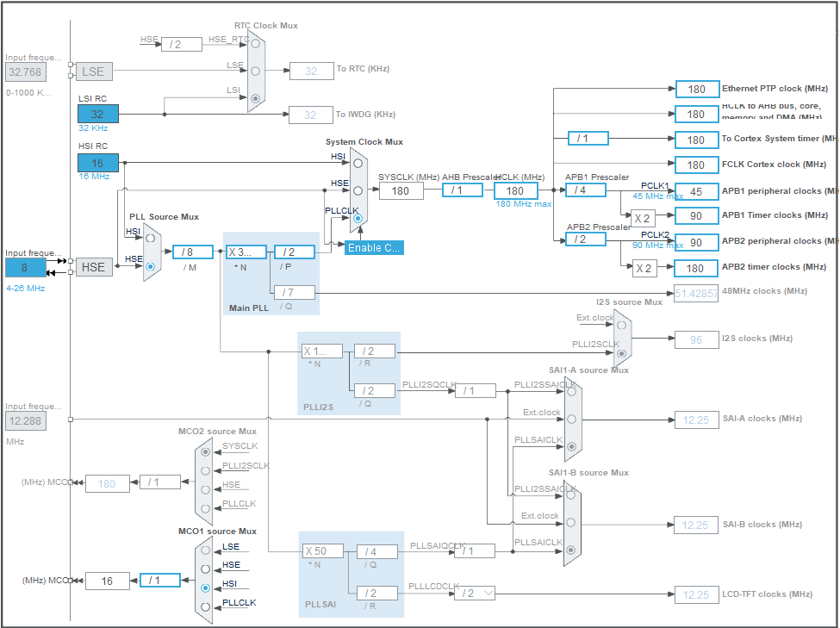Select HSI in the System Clock Mux

click(x=358, y=160)
